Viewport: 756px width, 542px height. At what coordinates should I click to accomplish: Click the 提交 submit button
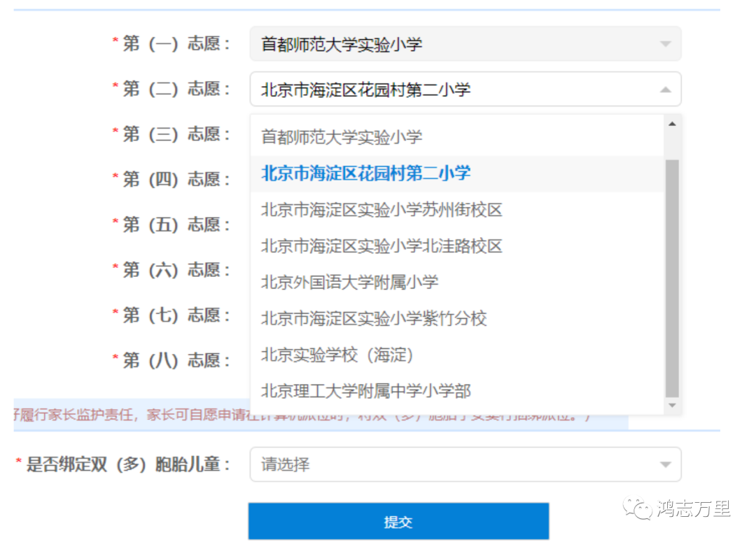(399, 522)
